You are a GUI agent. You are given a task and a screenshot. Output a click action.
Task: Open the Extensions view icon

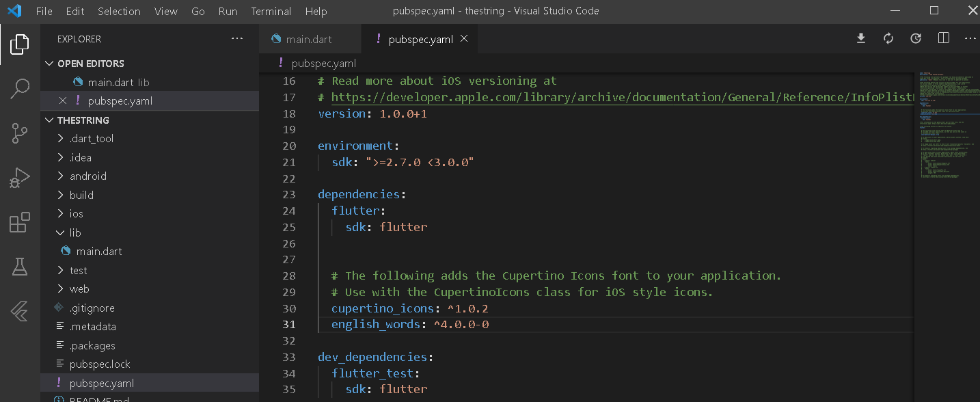point(20,223)
